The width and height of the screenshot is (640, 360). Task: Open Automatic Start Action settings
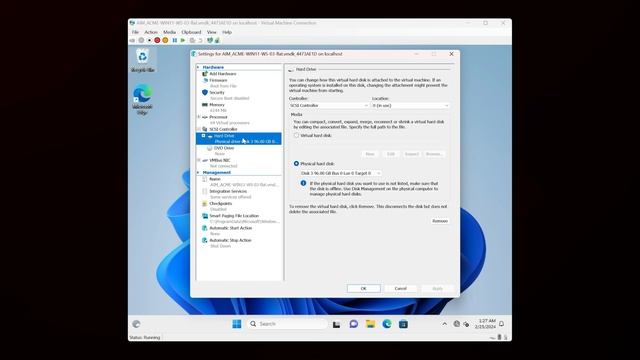pyautogui.click(x=231, y=228)
